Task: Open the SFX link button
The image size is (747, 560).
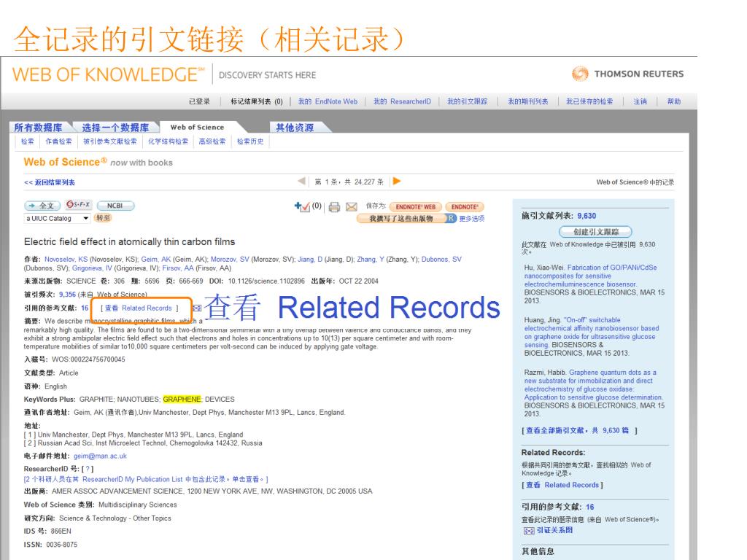Action: 79,205
